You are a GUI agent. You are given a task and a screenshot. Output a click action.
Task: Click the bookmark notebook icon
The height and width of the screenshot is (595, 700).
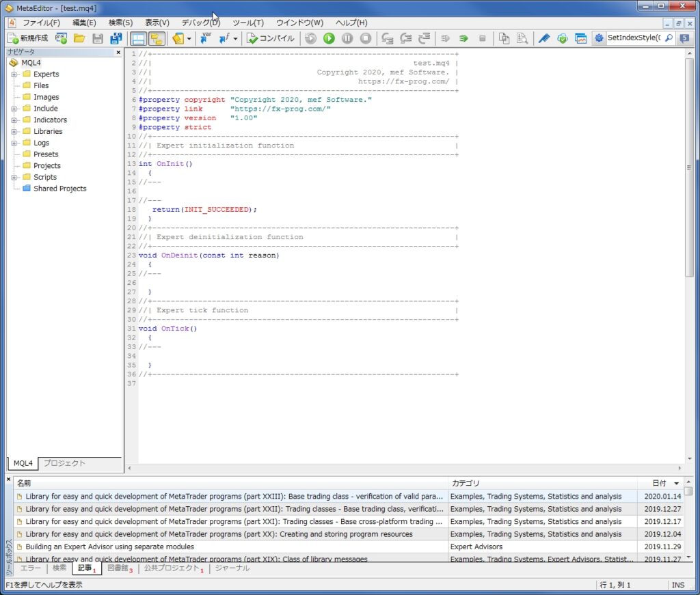[178, 38]
